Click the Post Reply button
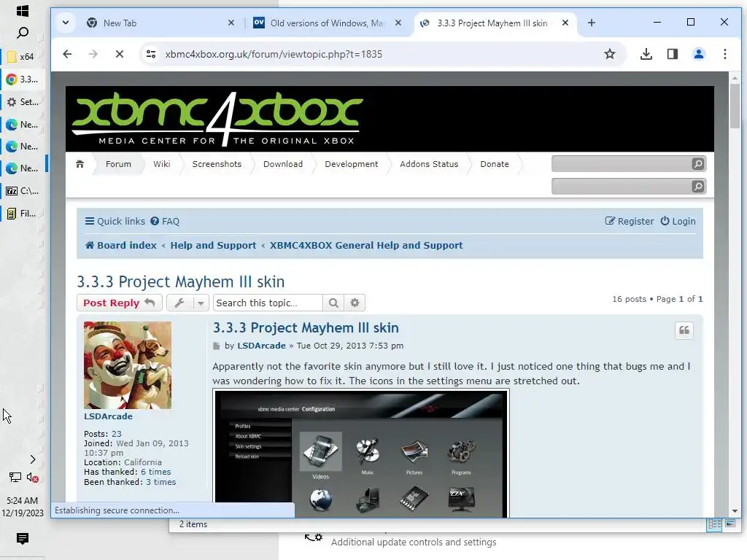Screen dimensions: 747x560 [x=119, y=303]
